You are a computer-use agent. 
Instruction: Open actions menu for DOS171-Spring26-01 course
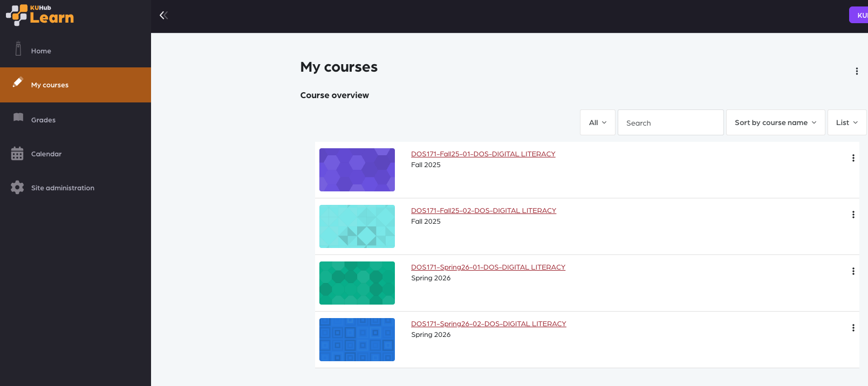pos(853,271)
